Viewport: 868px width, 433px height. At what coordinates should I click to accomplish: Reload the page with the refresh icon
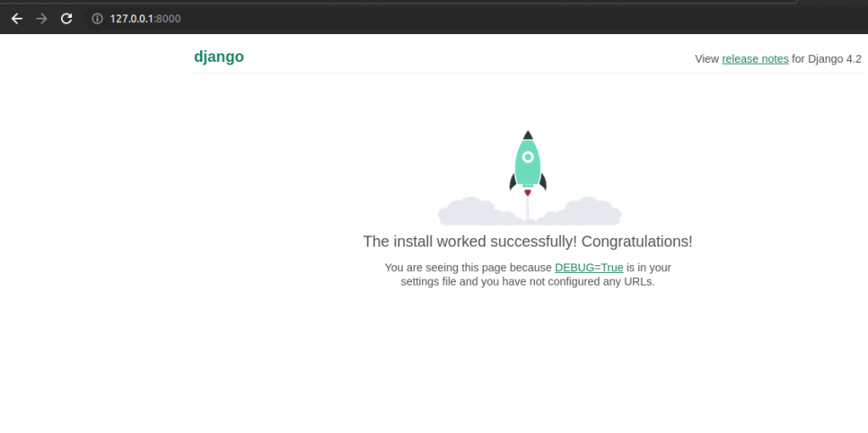tap(66, 19)
